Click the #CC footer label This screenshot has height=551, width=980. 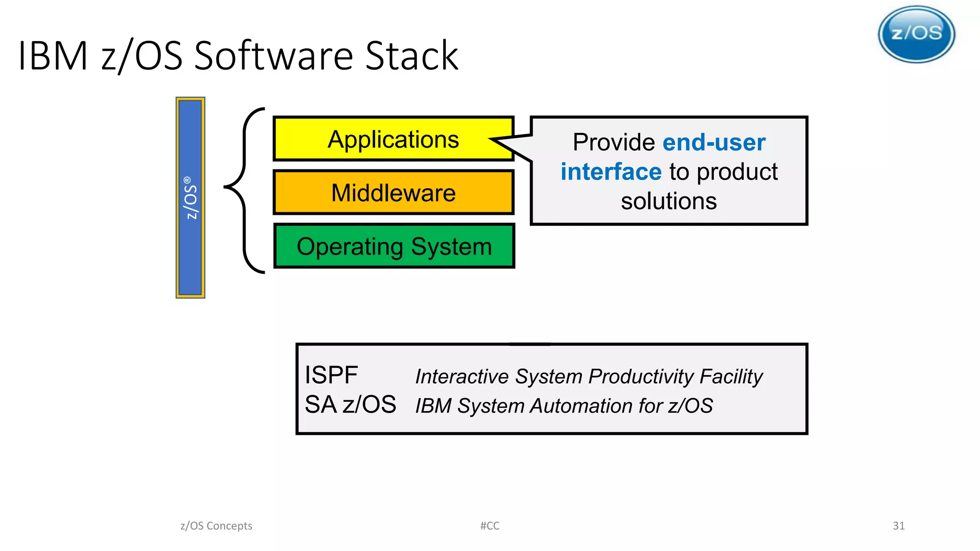click(490, 526)
